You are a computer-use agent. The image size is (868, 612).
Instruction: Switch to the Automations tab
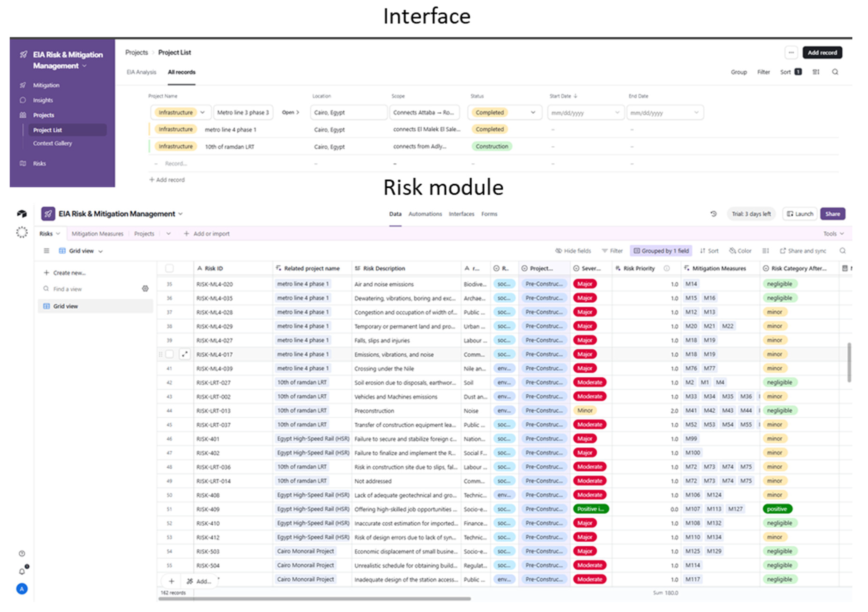coord(425,214)
